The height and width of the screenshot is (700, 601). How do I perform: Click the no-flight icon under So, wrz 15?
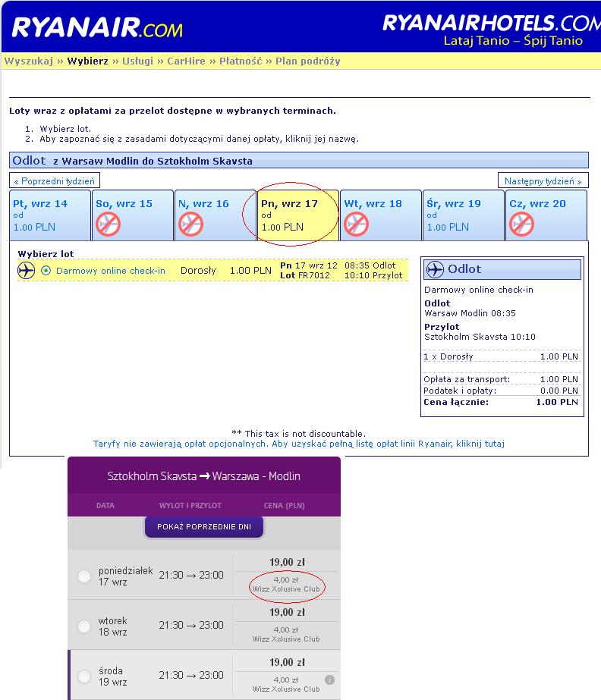tap(108, 224)
